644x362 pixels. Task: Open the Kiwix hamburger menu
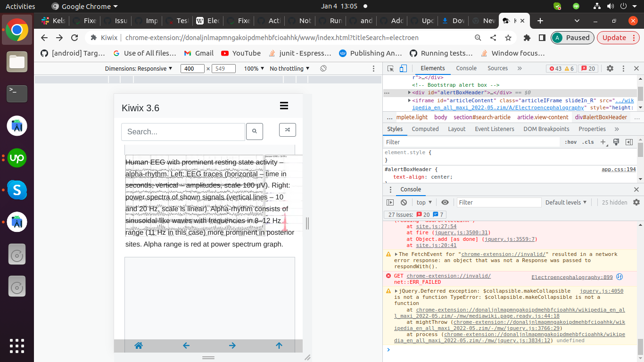click(x=284, y=106)
